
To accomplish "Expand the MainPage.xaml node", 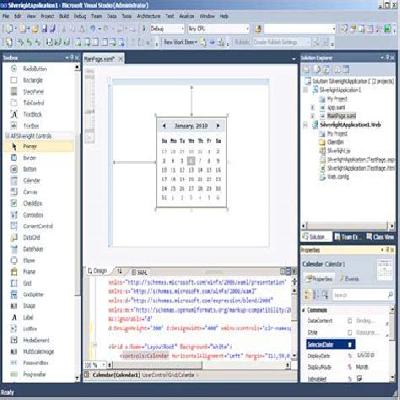I will [x=313, y=116].
